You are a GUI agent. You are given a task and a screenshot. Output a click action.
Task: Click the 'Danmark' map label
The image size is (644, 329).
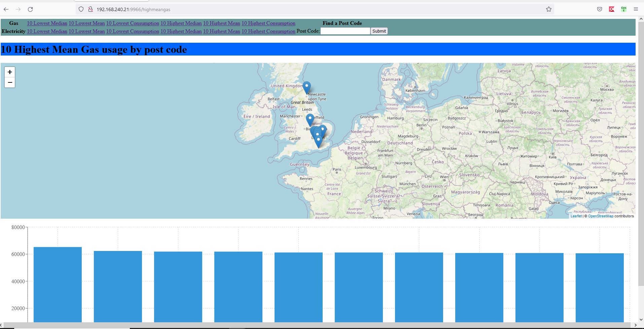click(391, 79)
